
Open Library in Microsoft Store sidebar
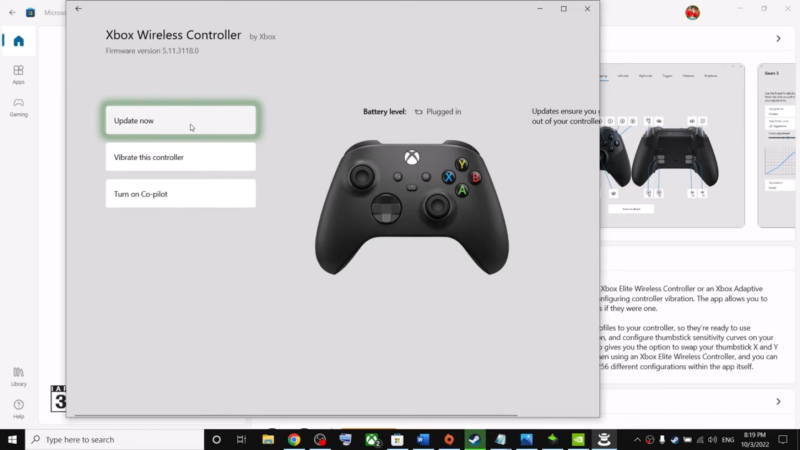tap(18, 377)
